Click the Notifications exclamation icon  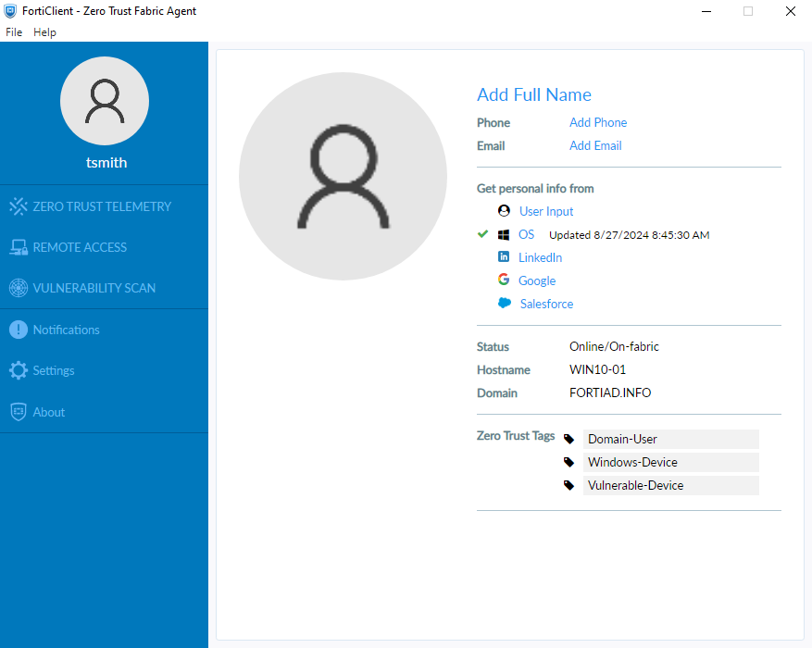click(x=19, y=330)
